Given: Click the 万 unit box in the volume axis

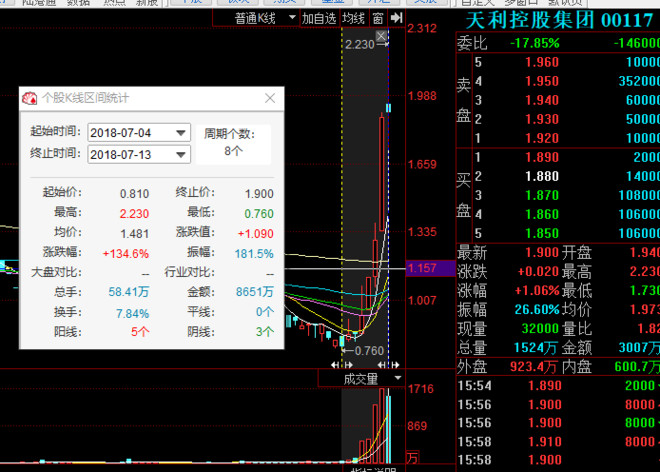Looking at the screenshot, I should pos(412,457).
